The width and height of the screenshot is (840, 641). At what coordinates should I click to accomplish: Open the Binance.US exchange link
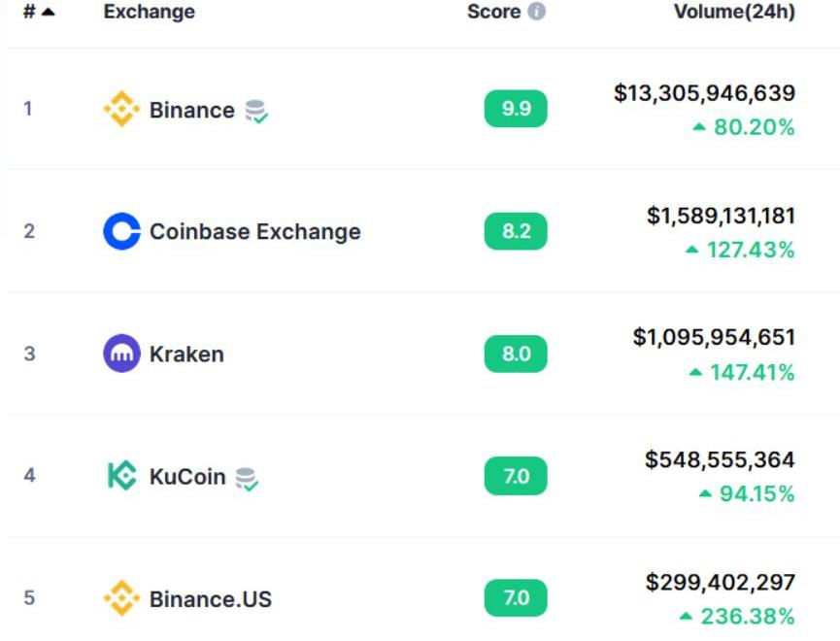pos(211,598)
